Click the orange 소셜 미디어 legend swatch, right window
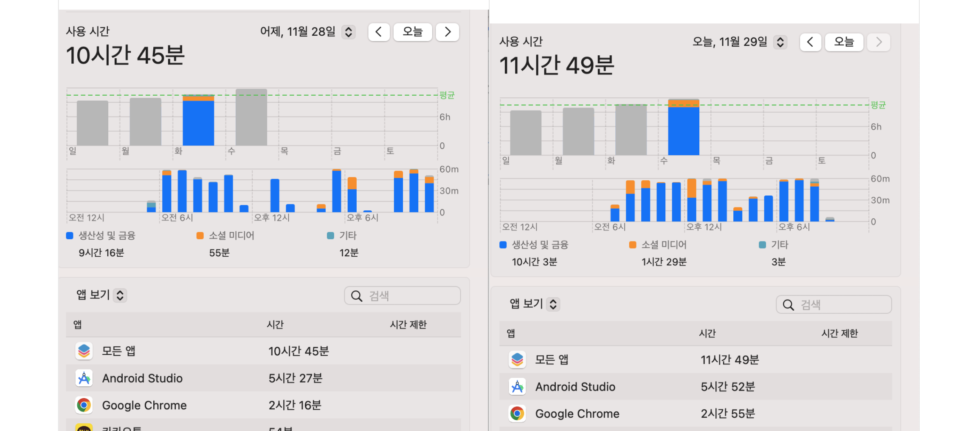The height and width of the screenshot is (431, 980). [633, 245]
